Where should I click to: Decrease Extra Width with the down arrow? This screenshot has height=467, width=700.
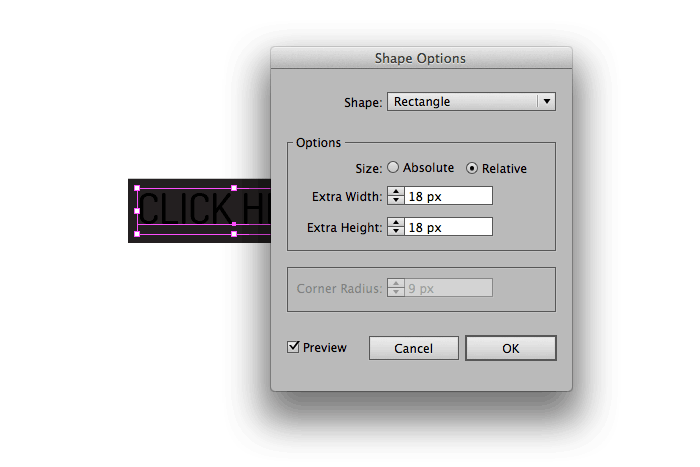[x=396, y=200]
